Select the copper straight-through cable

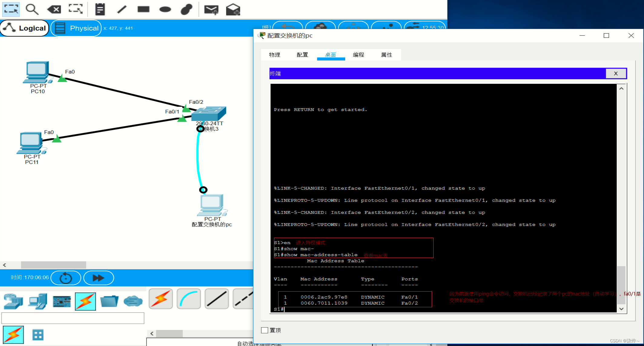pyautogui.click(x=217, y=299)
